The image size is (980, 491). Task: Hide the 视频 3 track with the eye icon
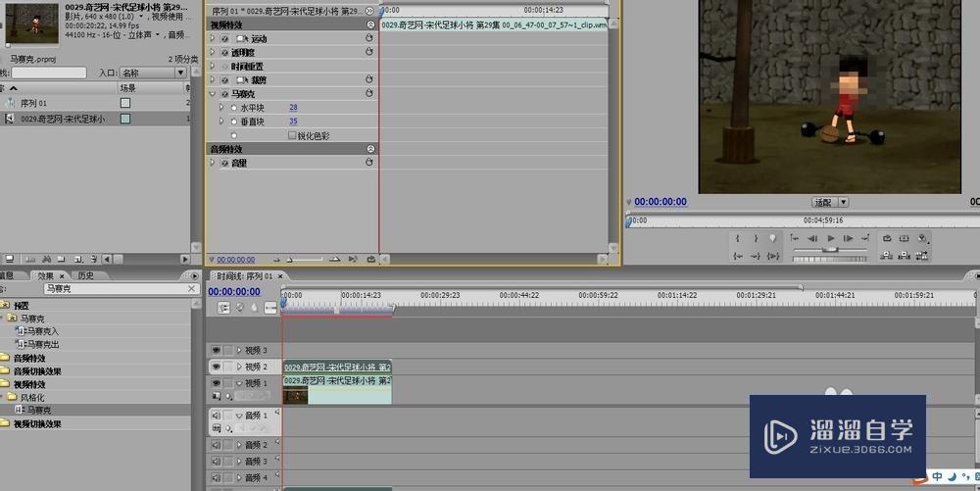216,351
